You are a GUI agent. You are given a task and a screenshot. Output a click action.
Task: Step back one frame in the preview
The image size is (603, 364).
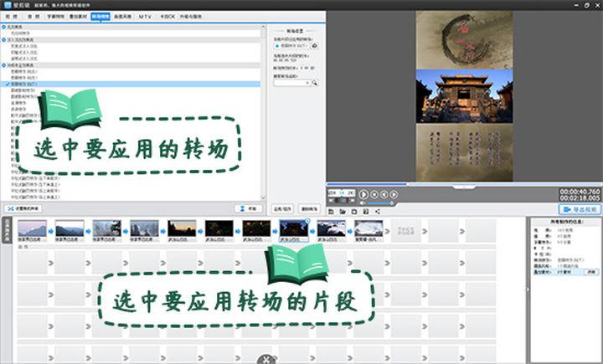pyautogui.click(x=384, y=194)
